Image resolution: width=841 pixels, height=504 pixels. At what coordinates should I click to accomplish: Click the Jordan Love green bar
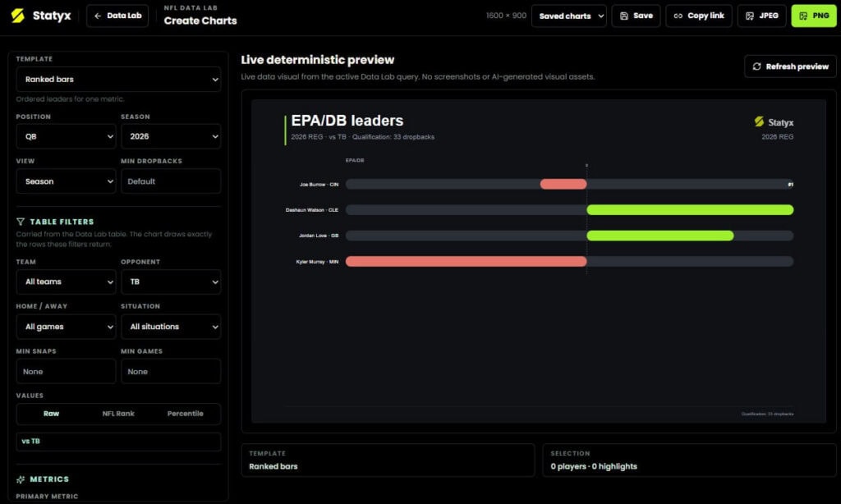[660, 236]
